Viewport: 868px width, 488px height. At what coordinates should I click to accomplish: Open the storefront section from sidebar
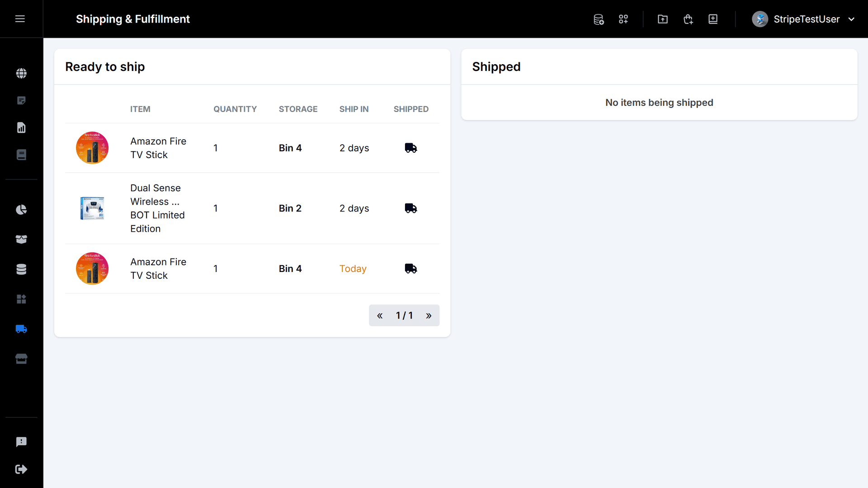[x=21, y=359]
